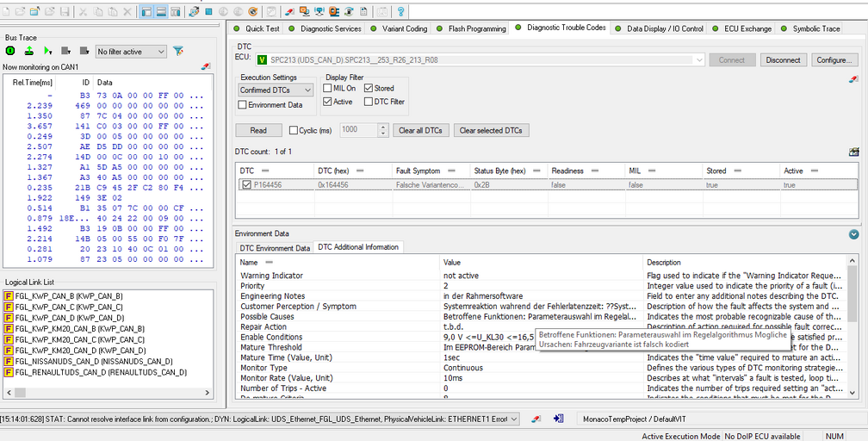This screenshot has width=868, height=441.
Task: Toggle the MIL On checkbox
Action: pyautogui.click(x=328, y=88)
